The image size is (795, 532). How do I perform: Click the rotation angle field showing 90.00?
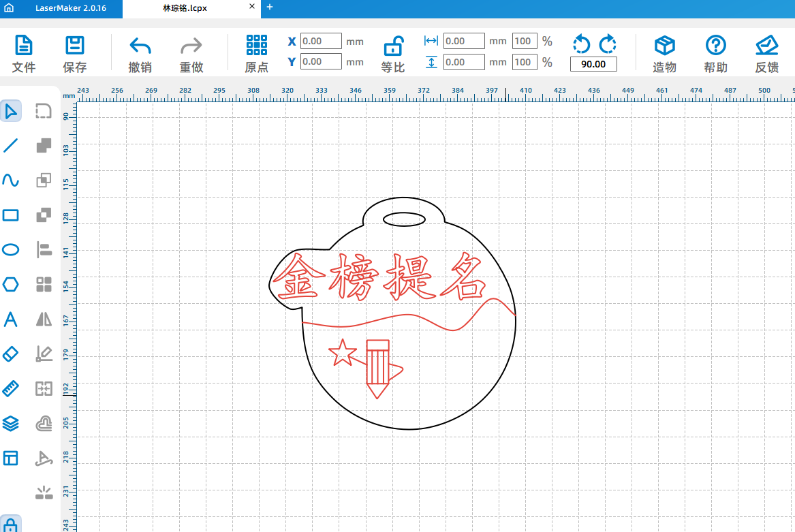[x=593, y=65]
